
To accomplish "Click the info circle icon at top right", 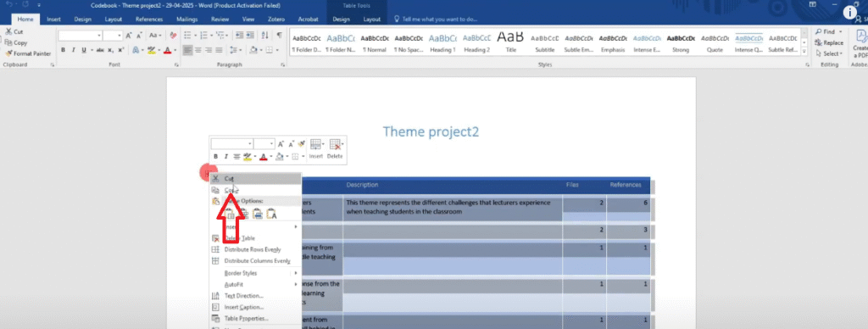I will 849,12.
